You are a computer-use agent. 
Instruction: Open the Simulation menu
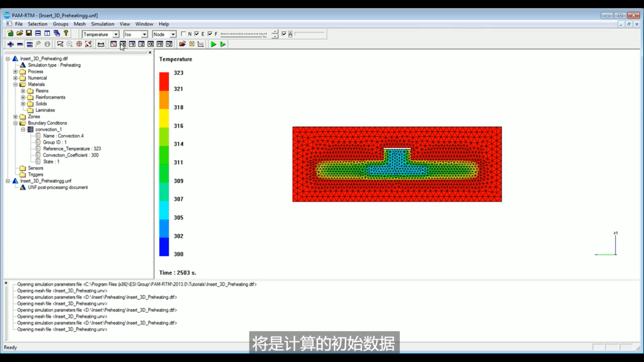(103, 24)
